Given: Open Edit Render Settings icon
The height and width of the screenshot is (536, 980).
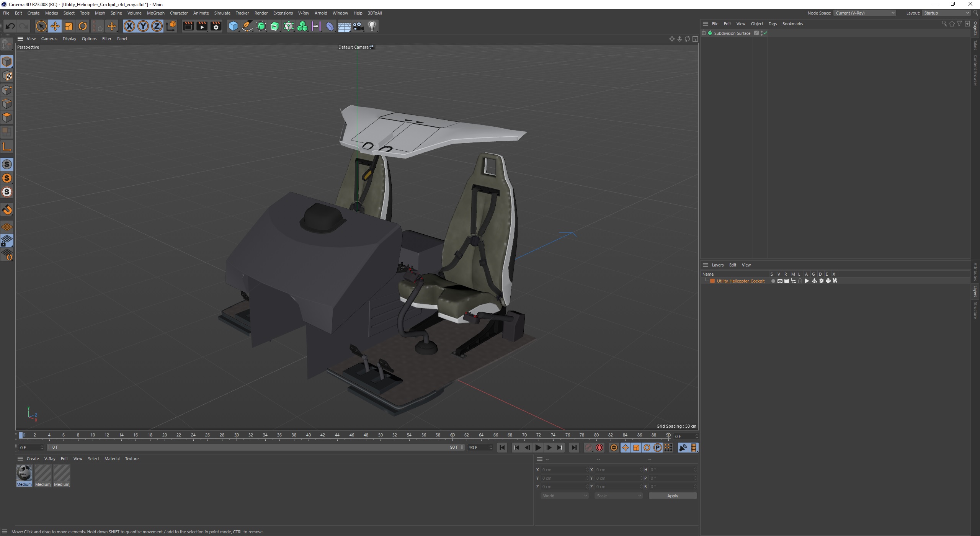Looking at the screenshot, I should click(x=216, y=26).
